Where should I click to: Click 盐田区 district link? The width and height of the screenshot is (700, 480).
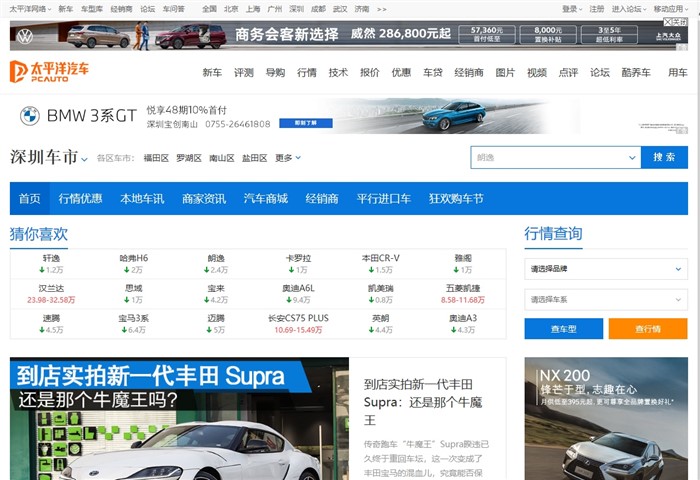pyautogui.click(x=254, y=158)
